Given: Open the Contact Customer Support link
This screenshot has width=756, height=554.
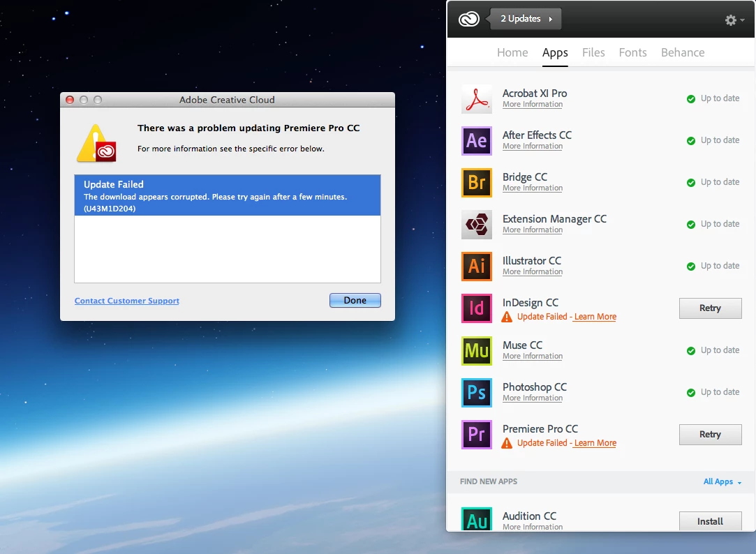Looking at the screenshot, I should click(x=127, y=301).
